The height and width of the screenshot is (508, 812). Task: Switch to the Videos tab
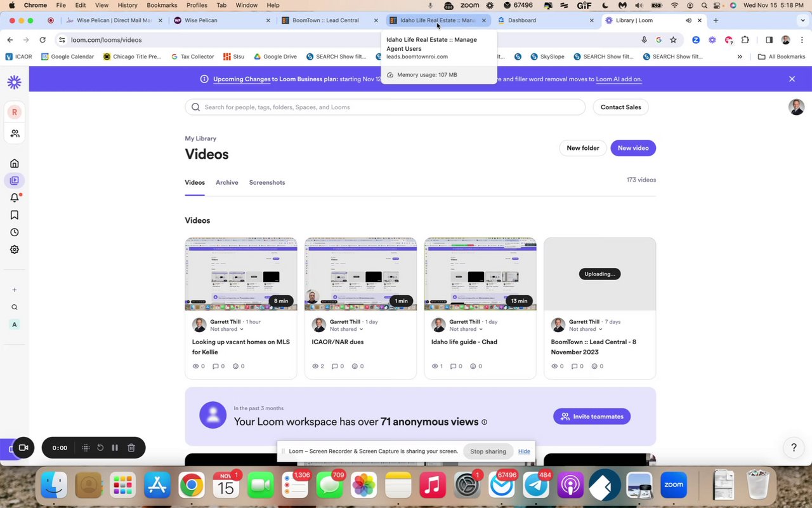coord(195,182)
